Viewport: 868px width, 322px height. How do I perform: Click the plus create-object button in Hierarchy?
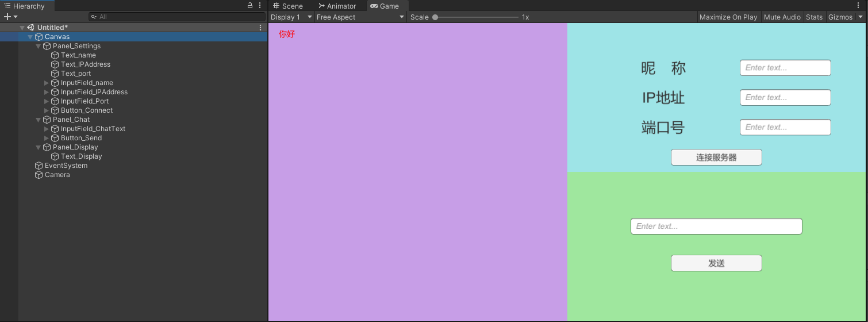[x=7, y=17]
